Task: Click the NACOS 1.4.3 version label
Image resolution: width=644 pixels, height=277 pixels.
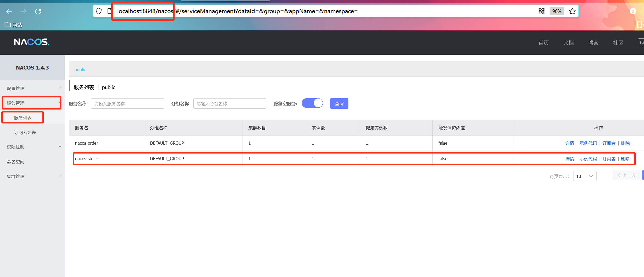Action: coord(32,68)
